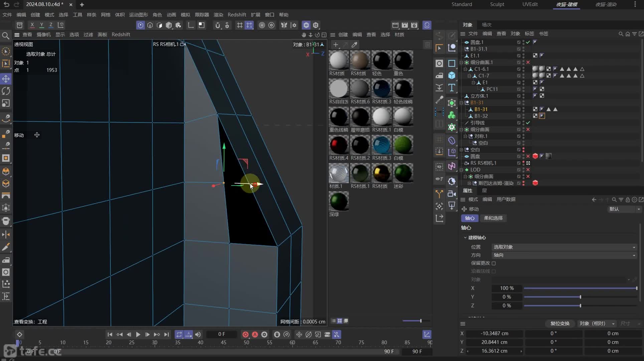Toggle green check of 圆盘.1 object

tap(528, 42)
